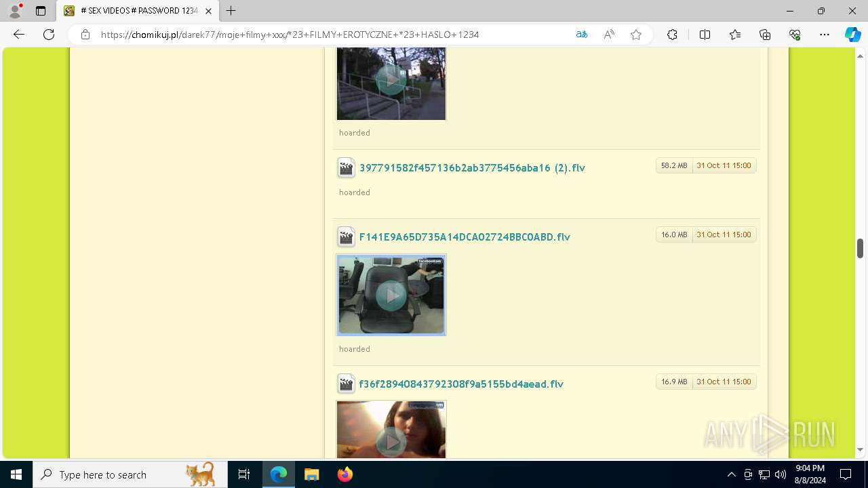Launch Firefox from the taskbar
The height and width of the screenshot is (488, 868).
tap(344, 474)
